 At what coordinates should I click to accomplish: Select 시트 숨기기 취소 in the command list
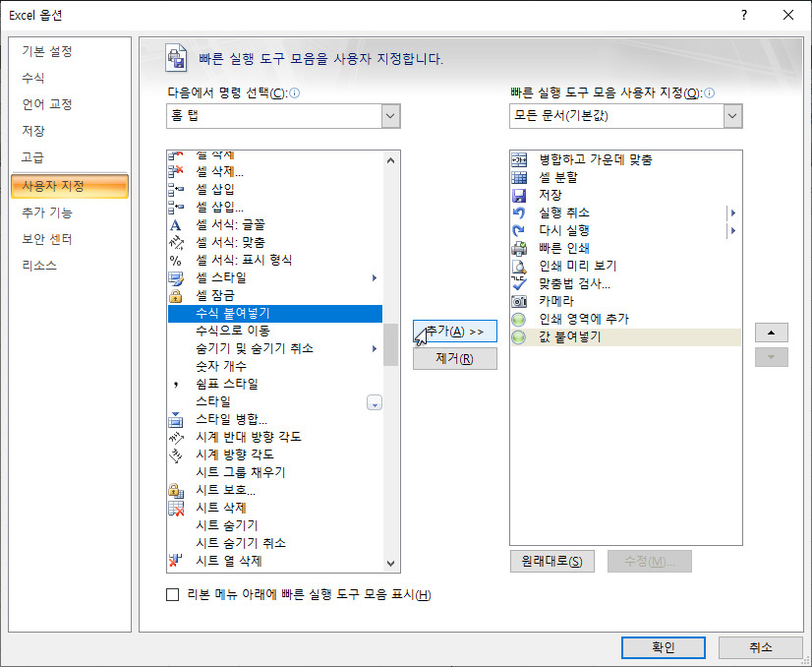click(x=275, y=543)
